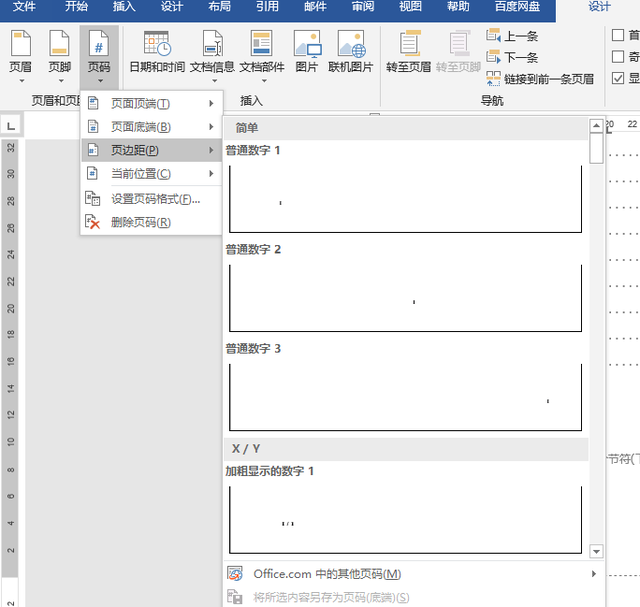Expand the 页脚 dropdown arrow
The image size is (640, 607).
tap(61, 81)
